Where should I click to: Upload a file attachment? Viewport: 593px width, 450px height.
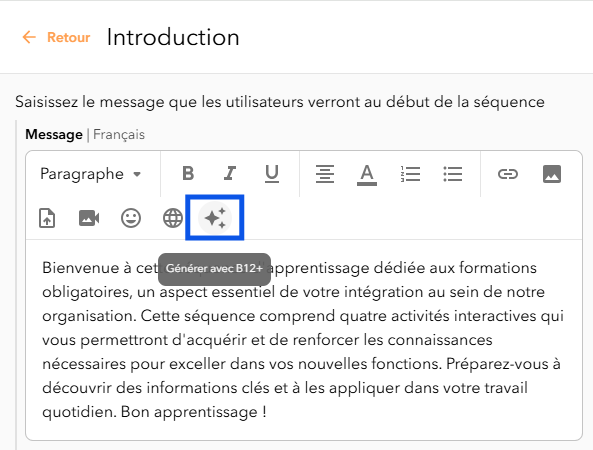click(47, 218)
